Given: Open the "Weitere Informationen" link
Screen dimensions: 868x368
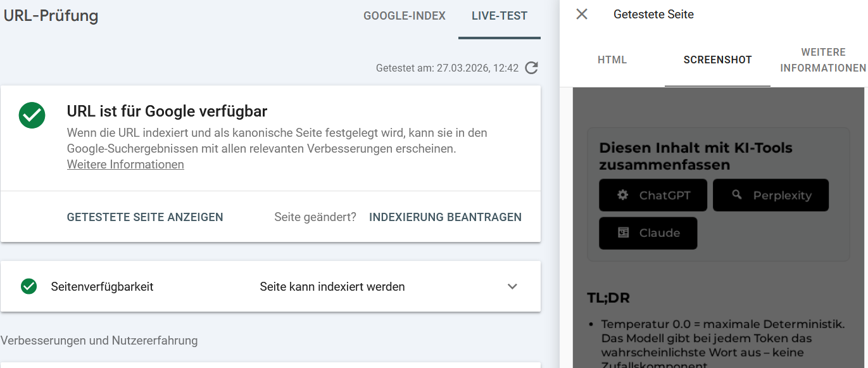Looking at the screenshot, I should point(125,164).
